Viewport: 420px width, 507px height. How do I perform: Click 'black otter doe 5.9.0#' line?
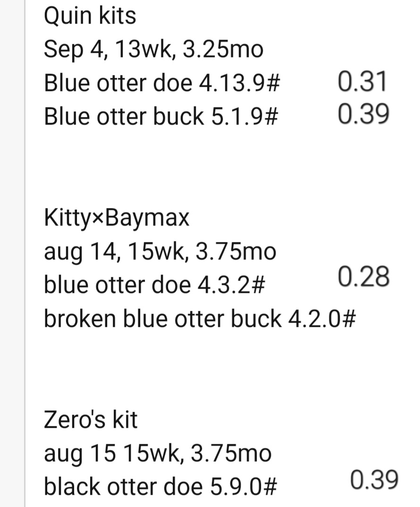click(160, 487)
